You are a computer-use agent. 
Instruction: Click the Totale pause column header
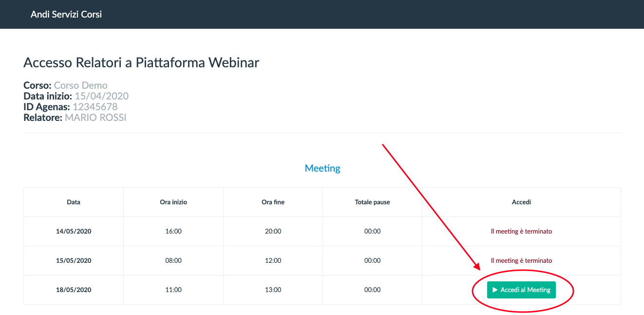coord(372,202)
